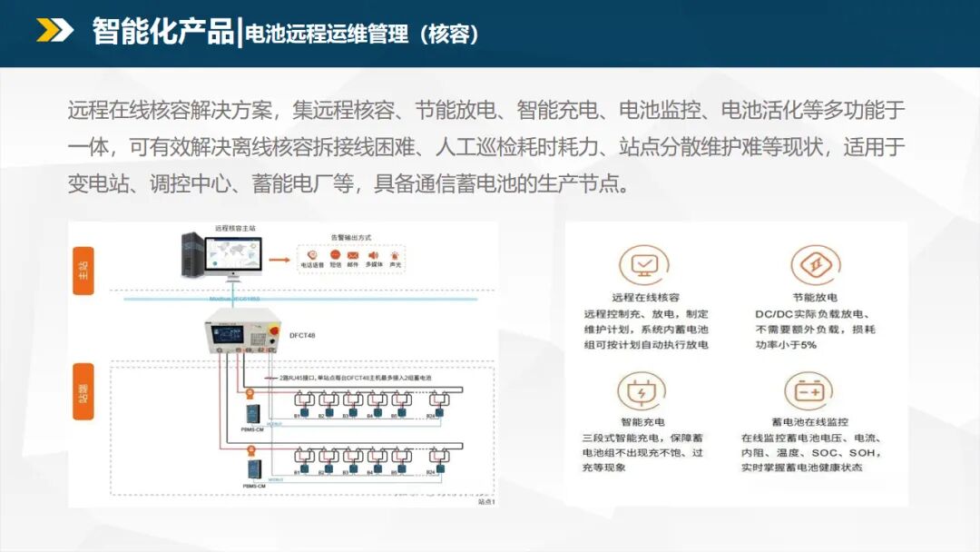Click the 短信 alarm output icon
This screenshot has width=980, height=552.
click(x=334, y=256)
